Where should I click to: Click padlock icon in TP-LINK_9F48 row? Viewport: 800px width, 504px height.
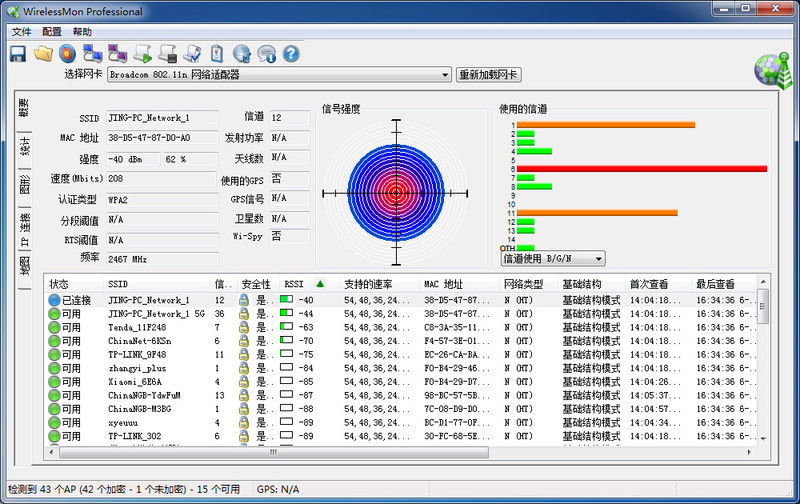coord(244,355)
